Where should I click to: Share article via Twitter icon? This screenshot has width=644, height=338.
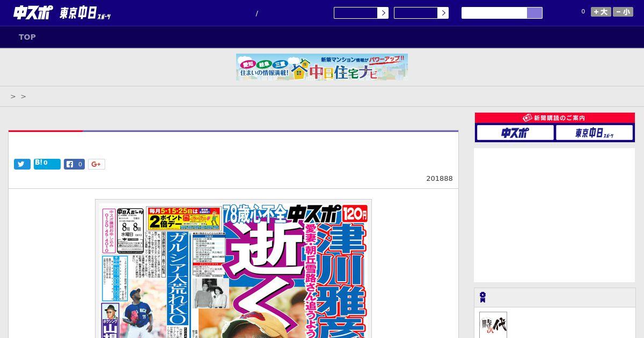22,164
